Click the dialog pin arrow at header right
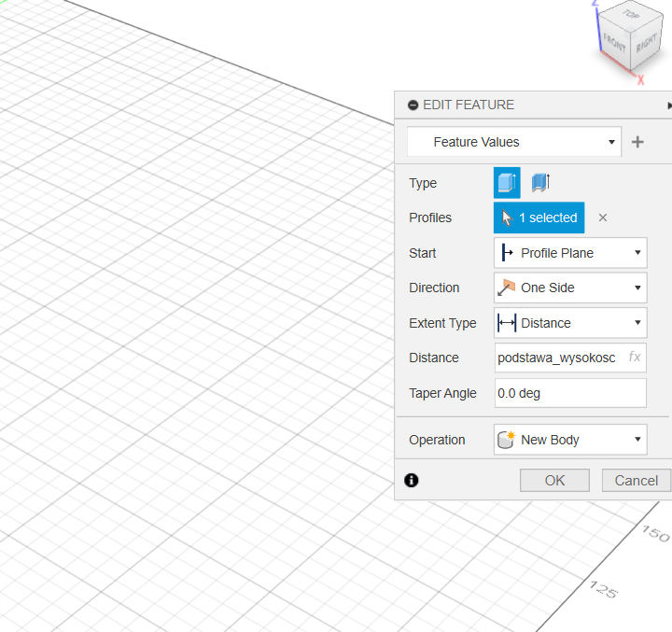 point(668,105)
